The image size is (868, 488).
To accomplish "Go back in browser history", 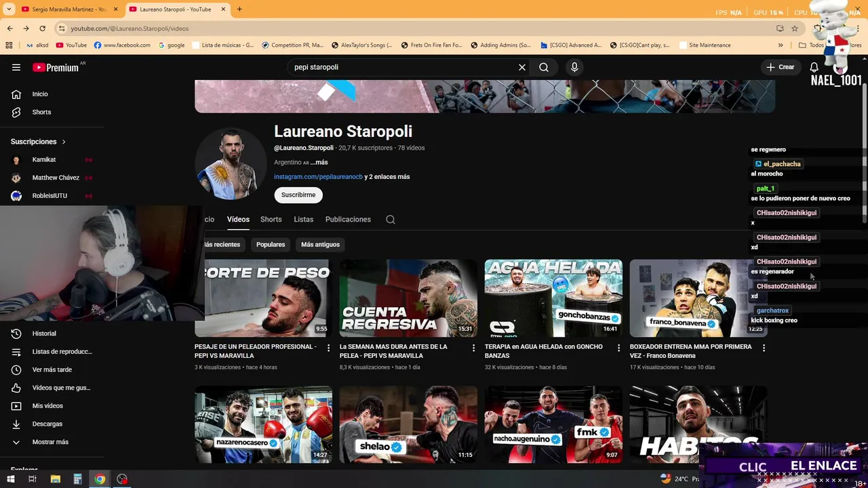I will click(x=10, y=28).
